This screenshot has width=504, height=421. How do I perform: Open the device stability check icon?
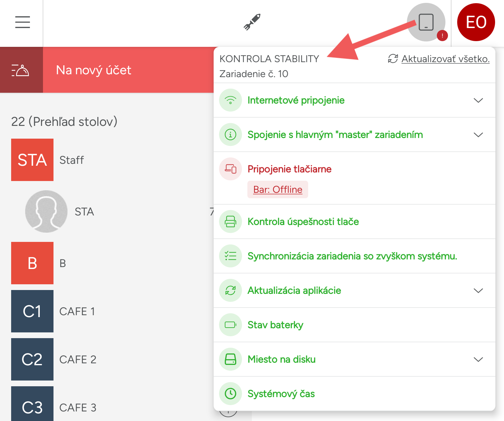[426, 22]
